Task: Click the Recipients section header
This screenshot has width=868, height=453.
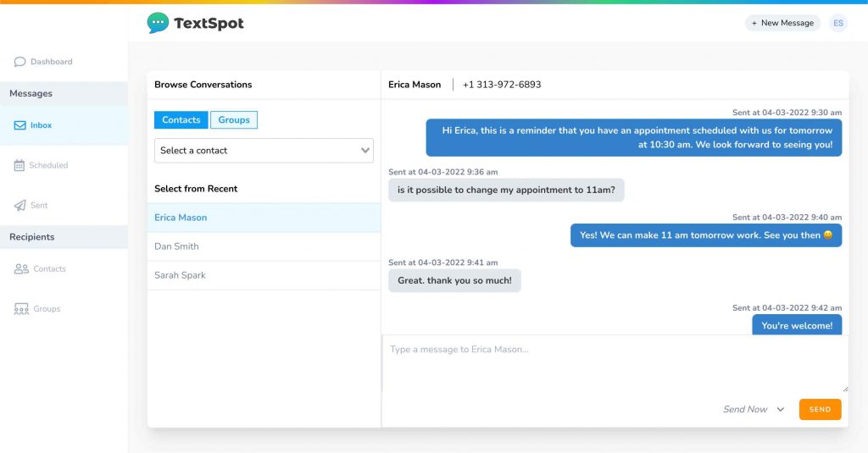Action: click(x=32, y=237)
